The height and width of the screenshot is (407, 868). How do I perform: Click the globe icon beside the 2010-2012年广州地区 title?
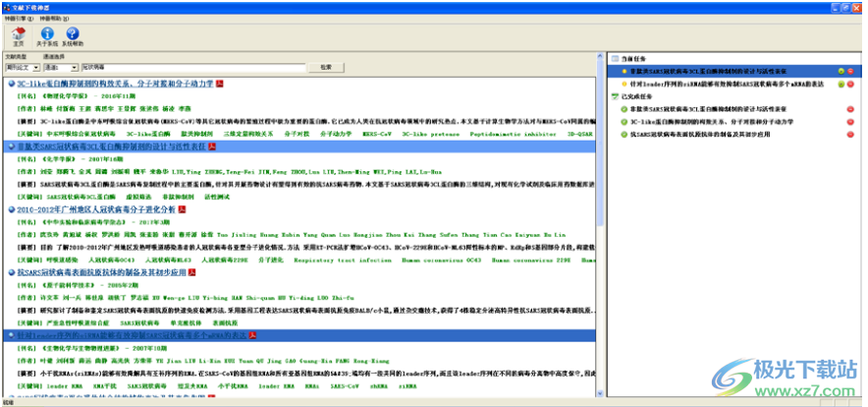point(12,209)
